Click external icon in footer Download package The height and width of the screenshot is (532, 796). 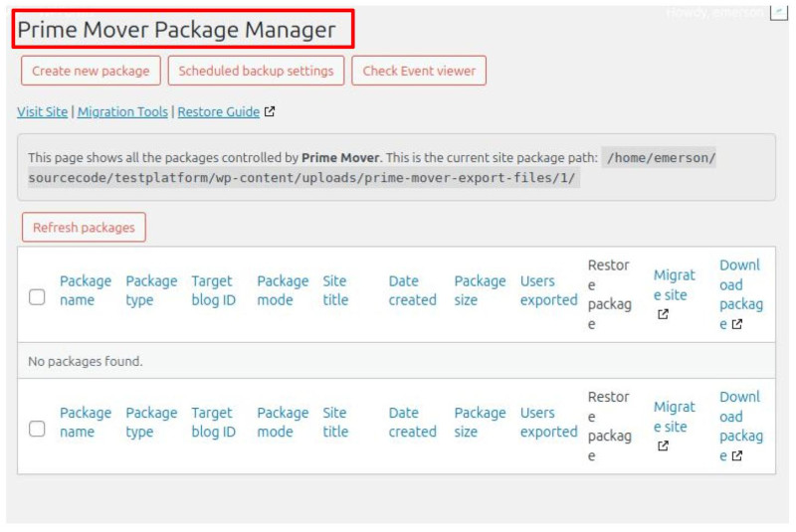click(737, 455)
